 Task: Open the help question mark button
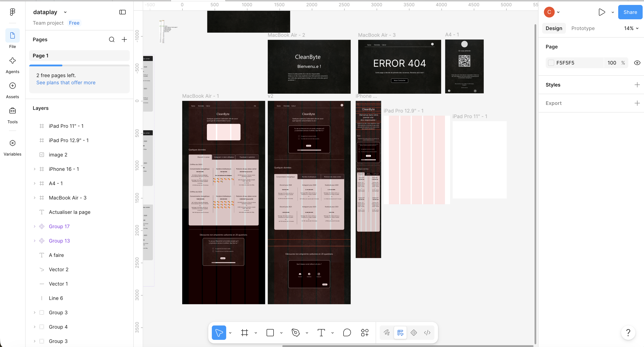628,332
